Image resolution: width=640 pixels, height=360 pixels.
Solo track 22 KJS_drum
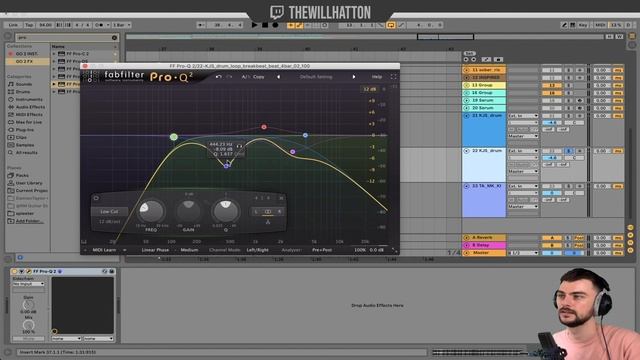point(568,151)
